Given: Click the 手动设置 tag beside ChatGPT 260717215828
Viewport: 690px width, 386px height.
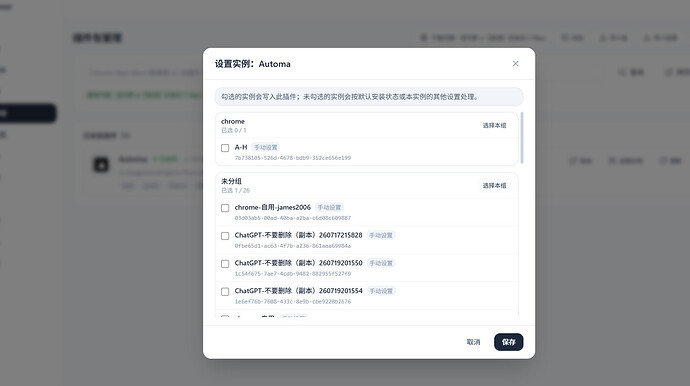Looking at the screenshot, I should click(381, 235).
